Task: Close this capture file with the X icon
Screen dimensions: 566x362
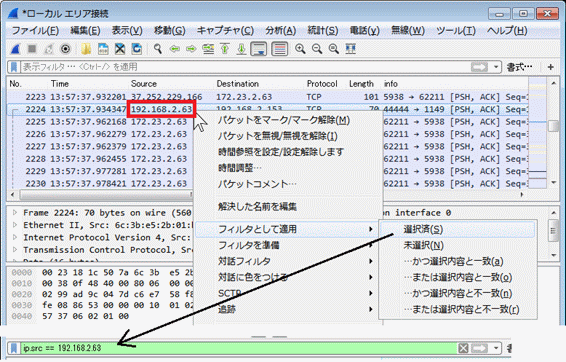Action: pos(120,49)
